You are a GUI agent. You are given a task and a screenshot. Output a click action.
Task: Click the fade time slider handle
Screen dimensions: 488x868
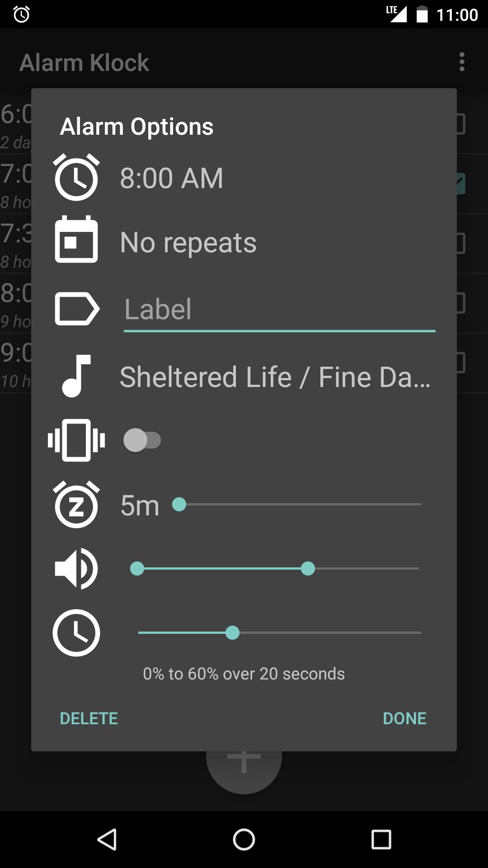pos(232,633)
